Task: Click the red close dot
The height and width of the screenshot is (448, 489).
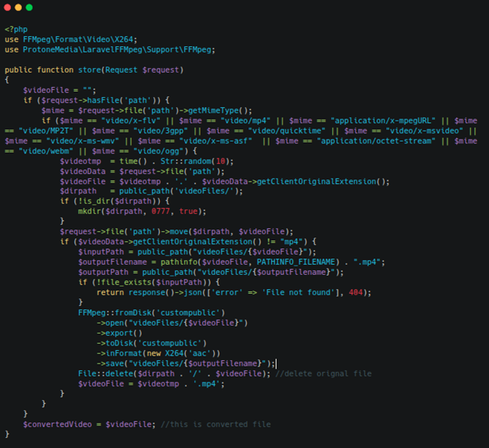Action: 6,7
